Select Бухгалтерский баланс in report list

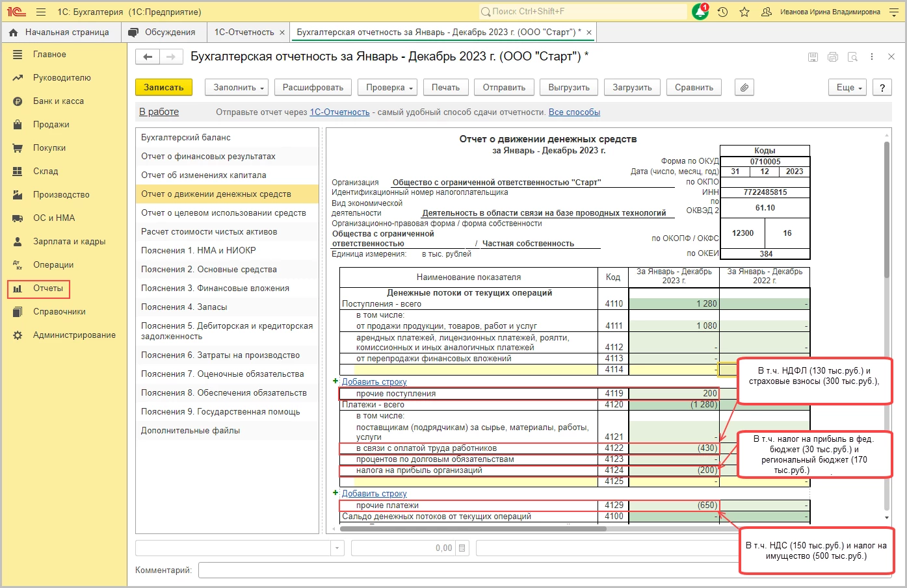coord(186,138)
